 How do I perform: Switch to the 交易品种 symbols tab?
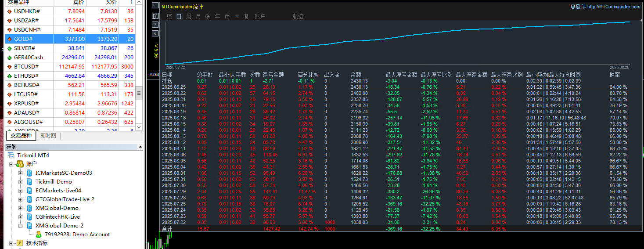21,136
